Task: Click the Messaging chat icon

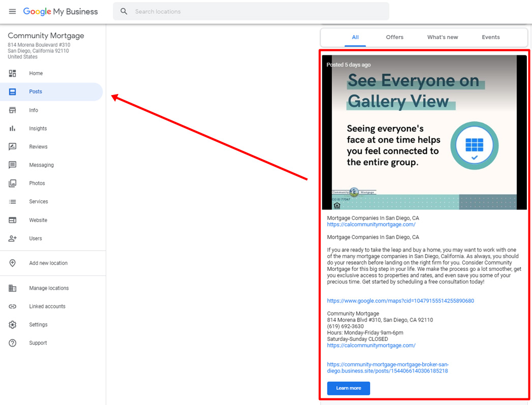Action: pyautogui.click(x=13, y=165)
